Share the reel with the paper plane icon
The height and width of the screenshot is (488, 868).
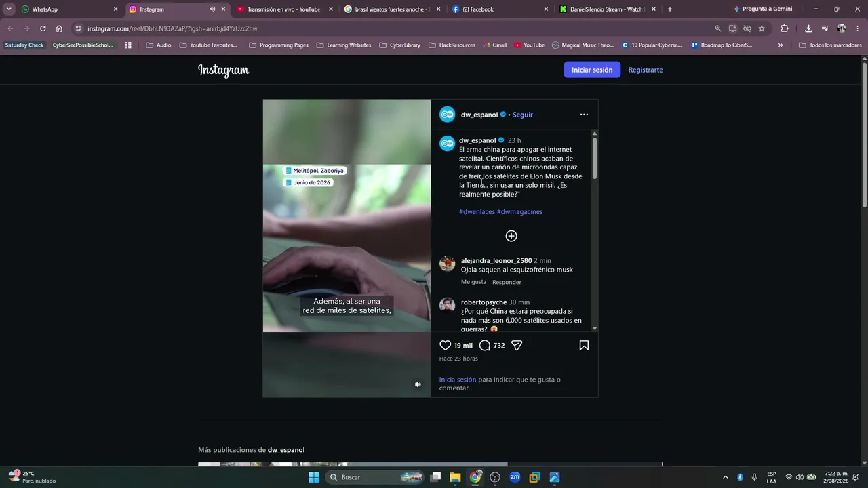point(517,345)
